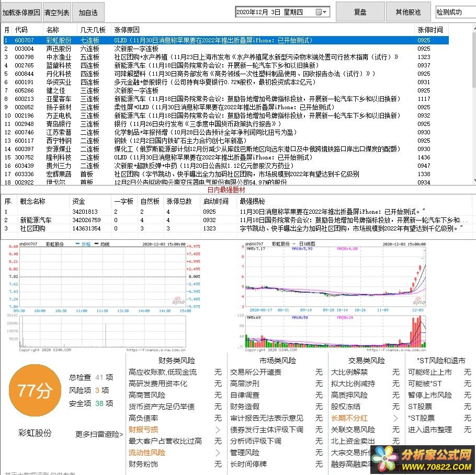Click the 流动性风险 item
This screenshot has height=475, width=476.
(147, 453)
